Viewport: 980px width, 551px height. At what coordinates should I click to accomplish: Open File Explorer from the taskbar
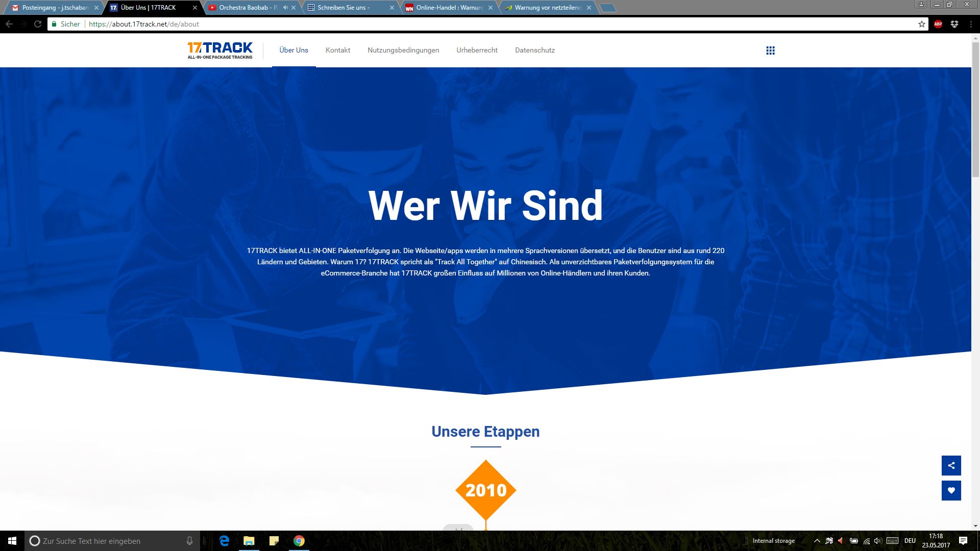click(249, 541)
